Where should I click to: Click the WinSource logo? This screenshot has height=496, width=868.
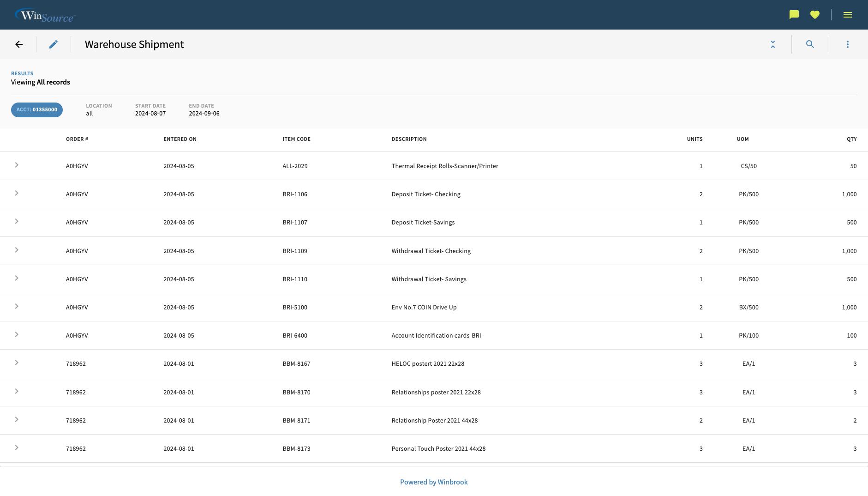45,14
